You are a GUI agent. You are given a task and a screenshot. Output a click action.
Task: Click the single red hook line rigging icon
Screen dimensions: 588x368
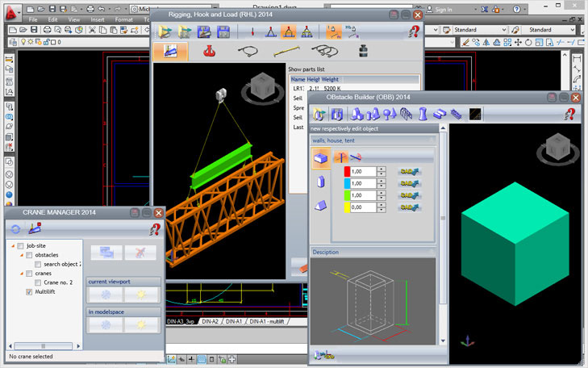[252, 32]
